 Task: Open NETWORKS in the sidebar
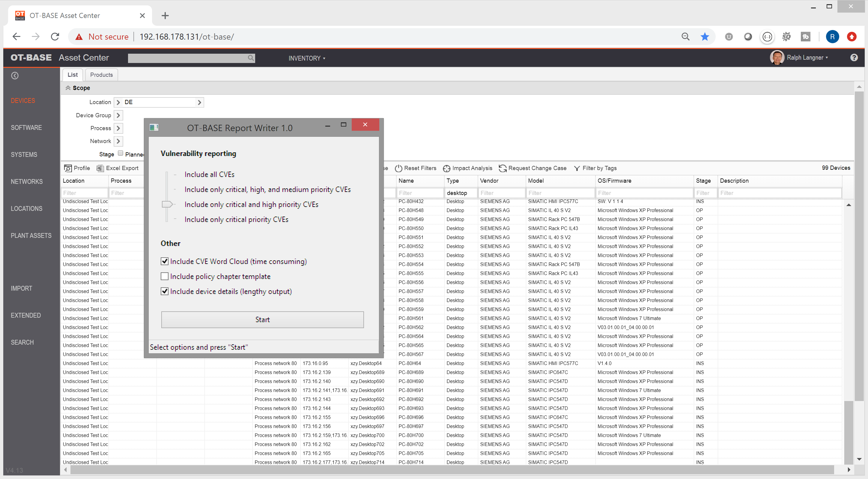(x=27, y=181)
